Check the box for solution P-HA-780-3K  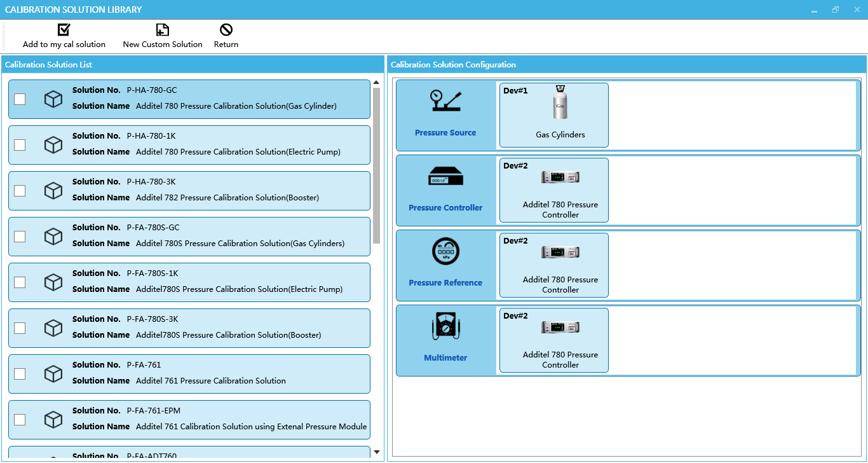coord(20,191)
